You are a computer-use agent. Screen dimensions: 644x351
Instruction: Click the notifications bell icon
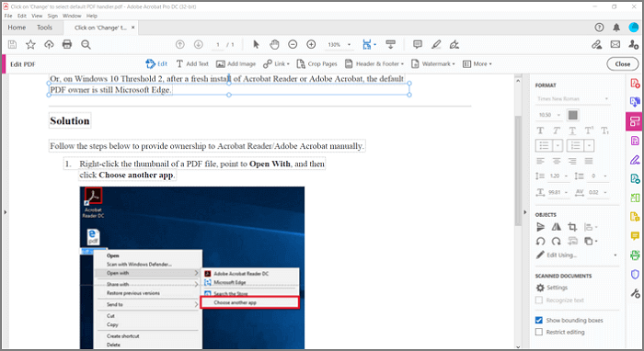[616, 28]
